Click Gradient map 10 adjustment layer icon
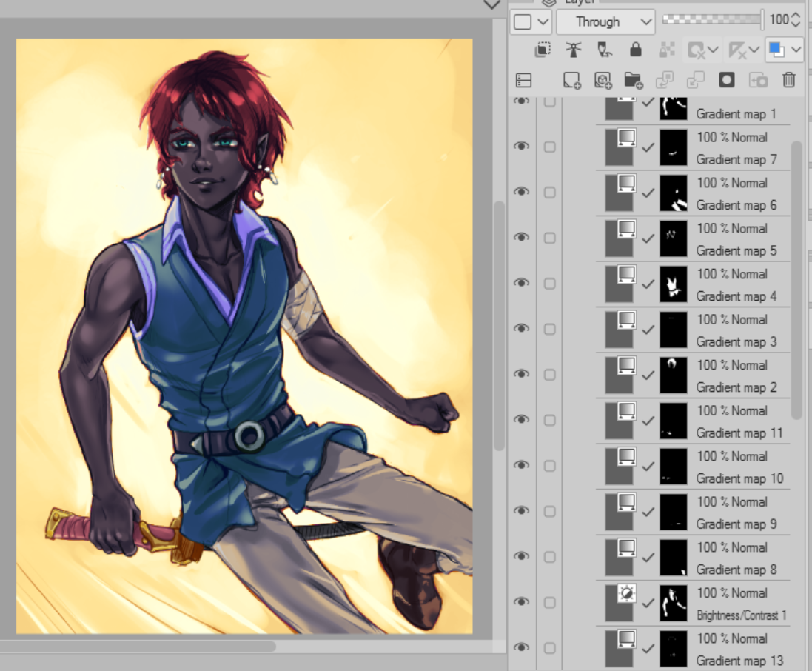Viewport: 812px width, 671px height. 627,456
